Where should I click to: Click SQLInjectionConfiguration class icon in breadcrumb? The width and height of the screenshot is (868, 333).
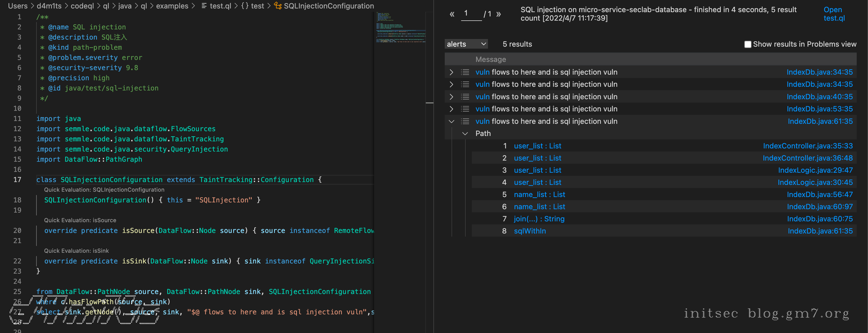(278, 6)
